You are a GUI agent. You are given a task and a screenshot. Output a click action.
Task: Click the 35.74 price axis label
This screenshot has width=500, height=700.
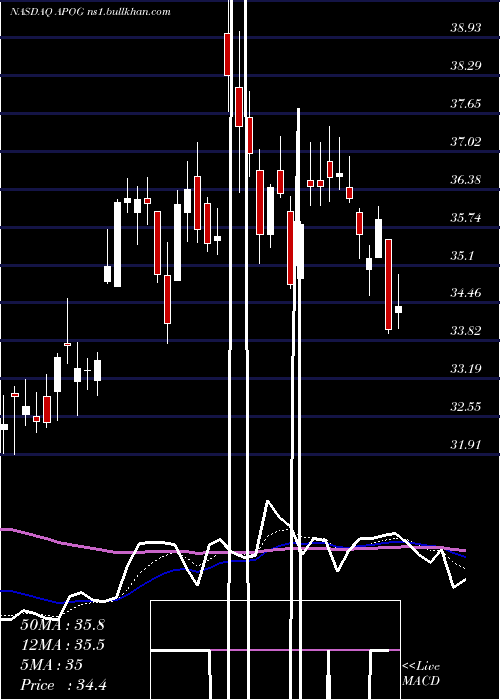(466, 218)
